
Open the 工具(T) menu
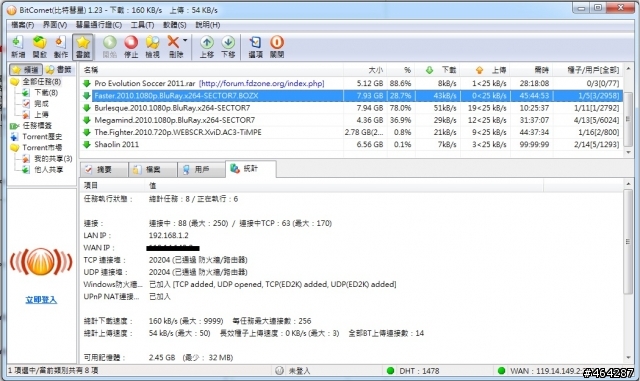tap(142, 25)
